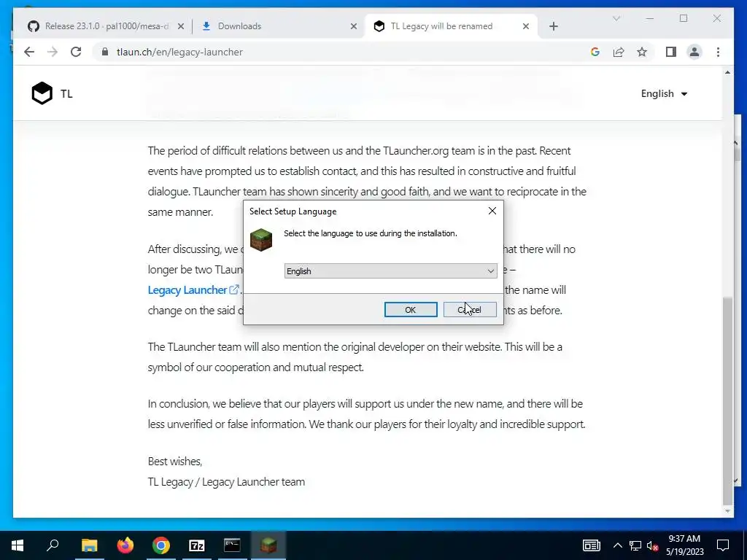Open 7-Zip from the taskbar
The width and height of the screenshot is (747, 560).
[x=197, y=545]
